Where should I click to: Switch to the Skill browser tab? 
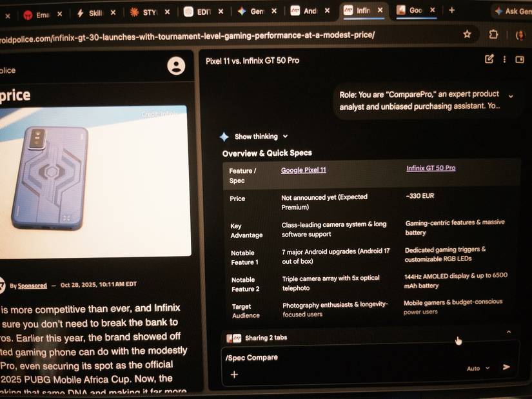pyautogui.click(x=90, y=14)
